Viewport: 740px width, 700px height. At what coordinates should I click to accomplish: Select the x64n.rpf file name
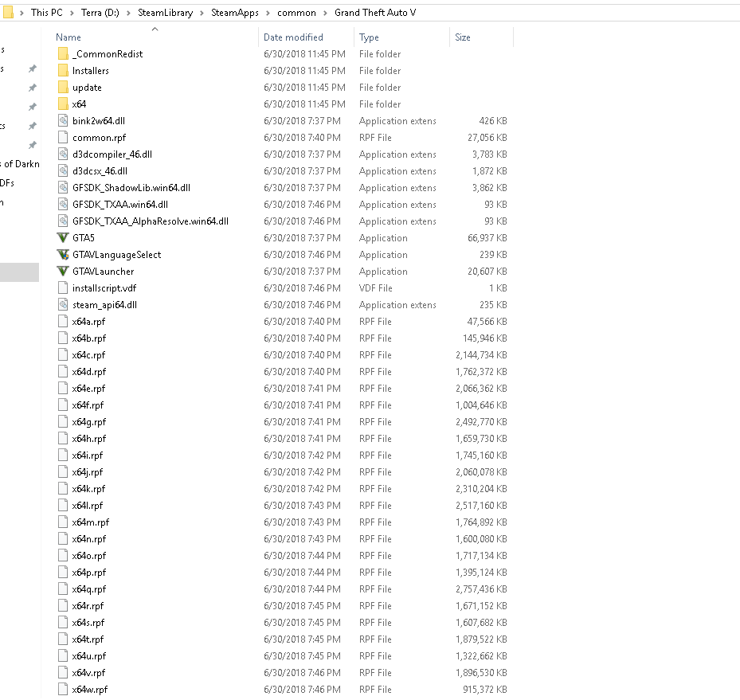(x=88, y=539)
